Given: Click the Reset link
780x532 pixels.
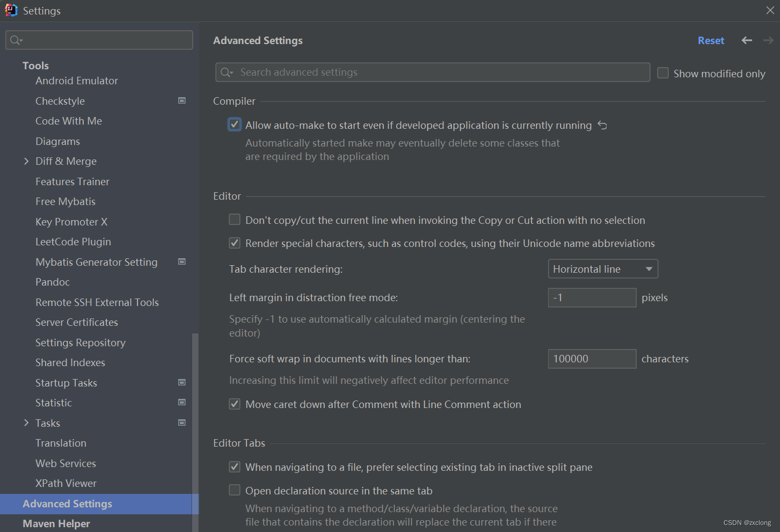Looking at the screenshot, I should point(711,41).
